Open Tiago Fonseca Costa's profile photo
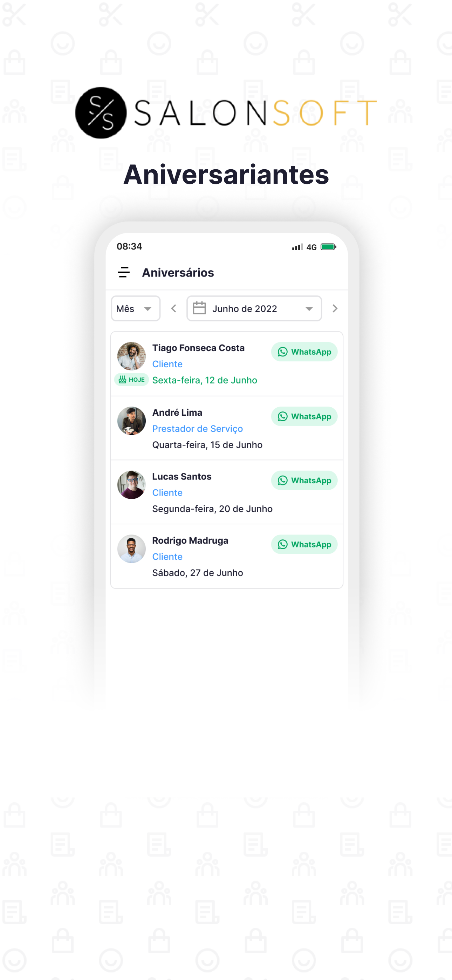The image size is (452, 980). (131, 356)
